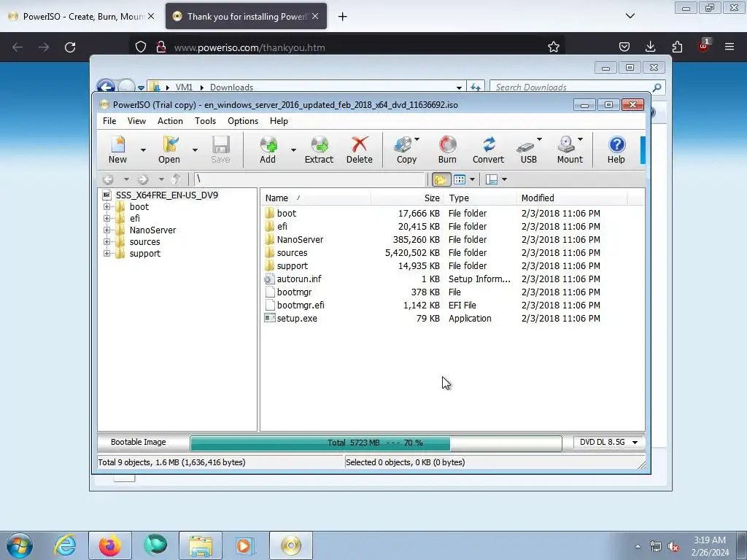Sort file list by Modified column
Screen dimensions: 747x560
pyautogui.click(x=572, y=198)
